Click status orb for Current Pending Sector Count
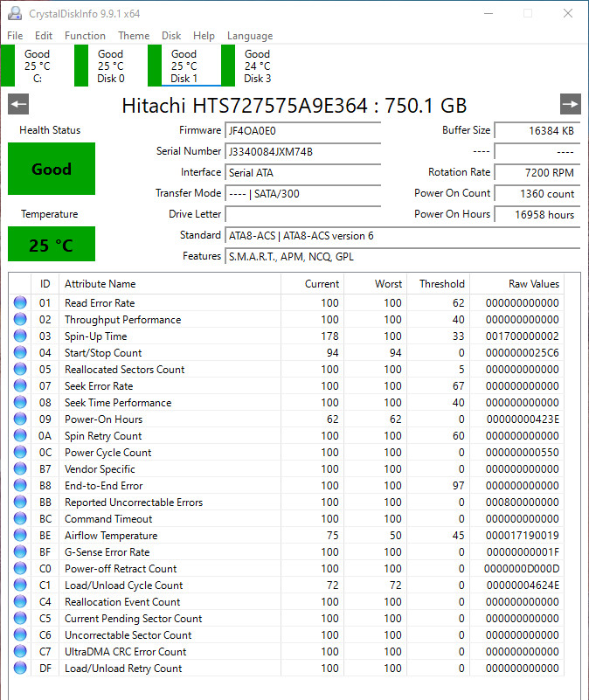This screenshot has height=700, width=589. point(20,618)
